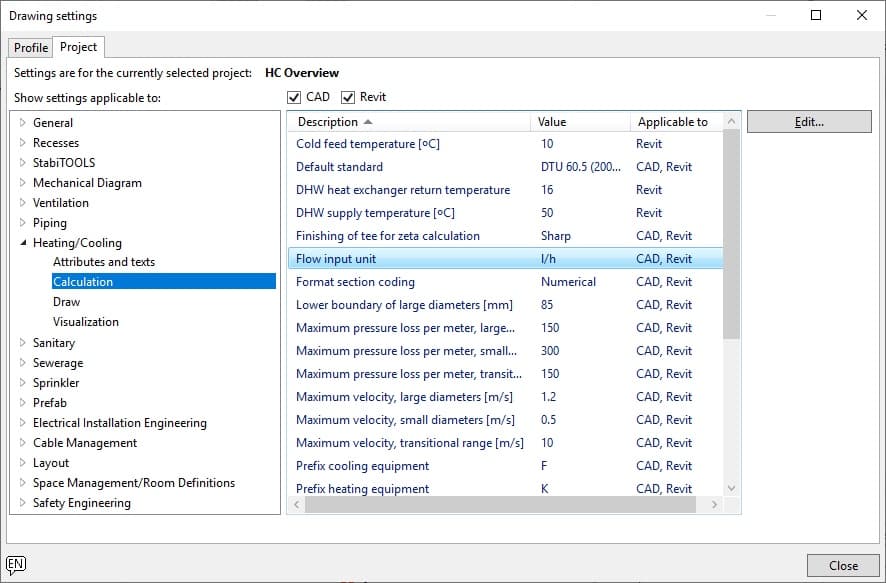Click the Applicable to column header
This screenshot has height=583, width=886.
coord(672,122)
